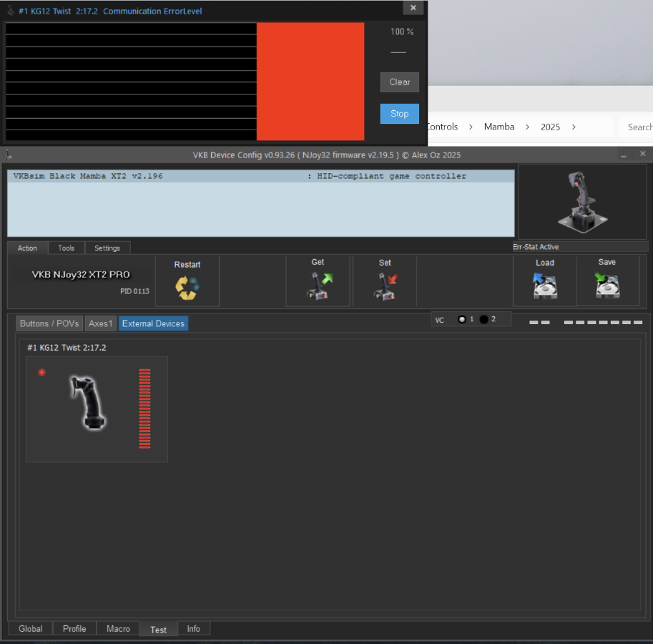Click the Set settings joystick icon
653x644 pixels.
coord(386,286)
